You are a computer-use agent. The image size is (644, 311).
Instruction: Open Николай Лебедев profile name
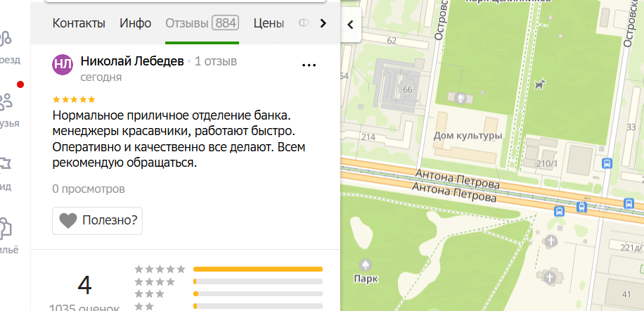[132, 62]
